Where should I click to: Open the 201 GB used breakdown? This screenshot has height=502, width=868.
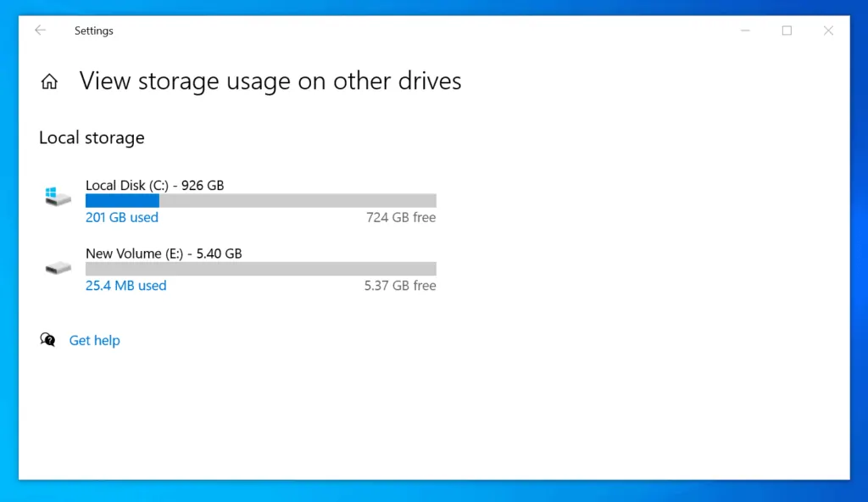coord(121,217)
